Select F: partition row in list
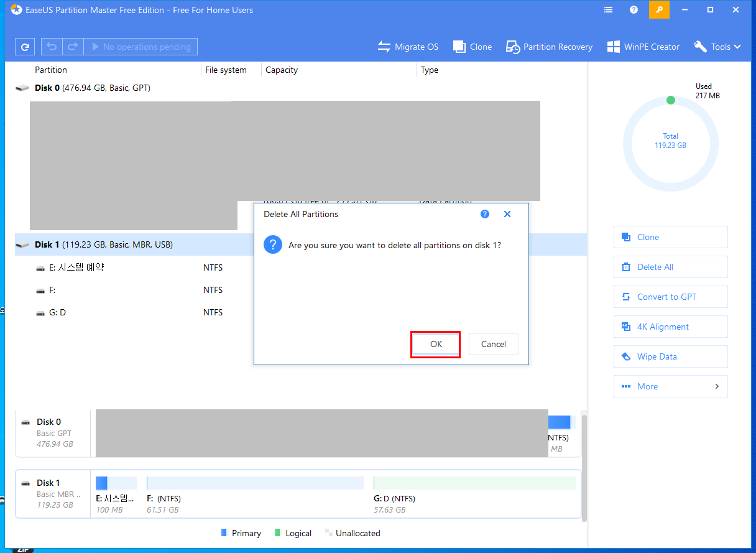 click(134, 290)
